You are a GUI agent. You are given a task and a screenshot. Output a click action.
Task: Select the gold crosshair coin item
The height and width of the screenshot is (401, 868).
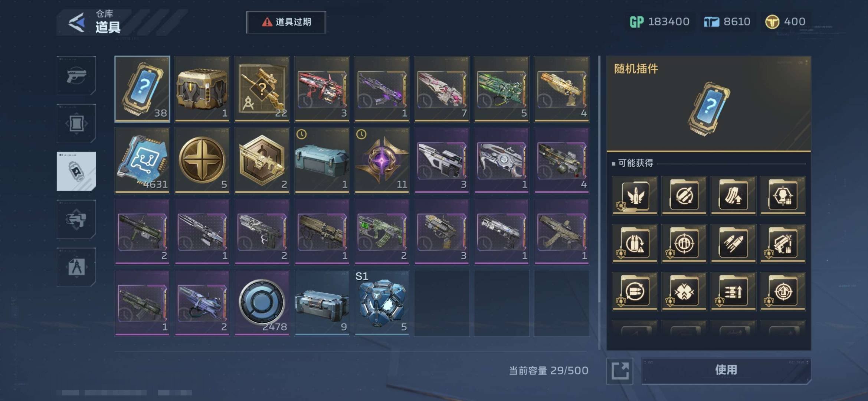click(x=202, y=160)
